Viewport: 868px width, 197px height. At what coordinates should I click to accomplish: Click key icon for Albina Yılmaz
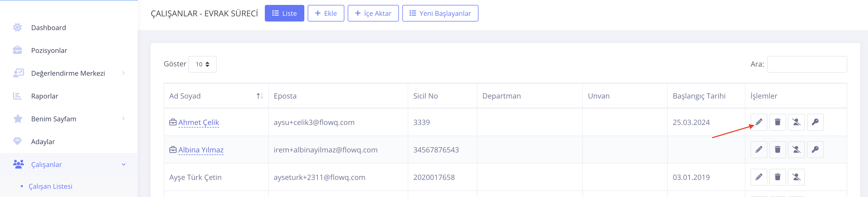tap(815, 150)
